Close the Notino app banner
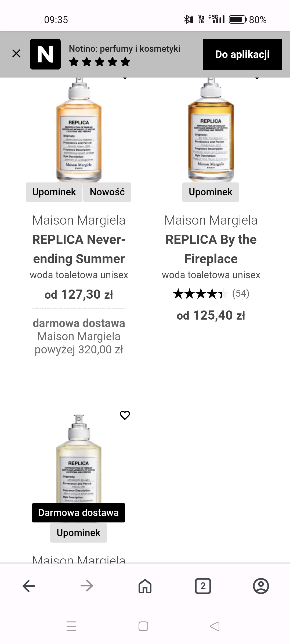The width and height of the screenshot is (290, 644). (16, 54)
